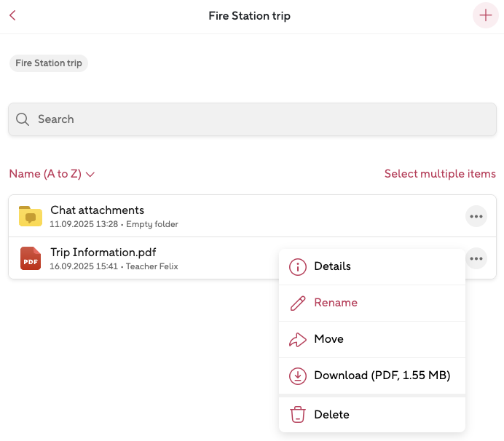Open options for Chat attachments folder
504x441 pixels.
[476, 216]
